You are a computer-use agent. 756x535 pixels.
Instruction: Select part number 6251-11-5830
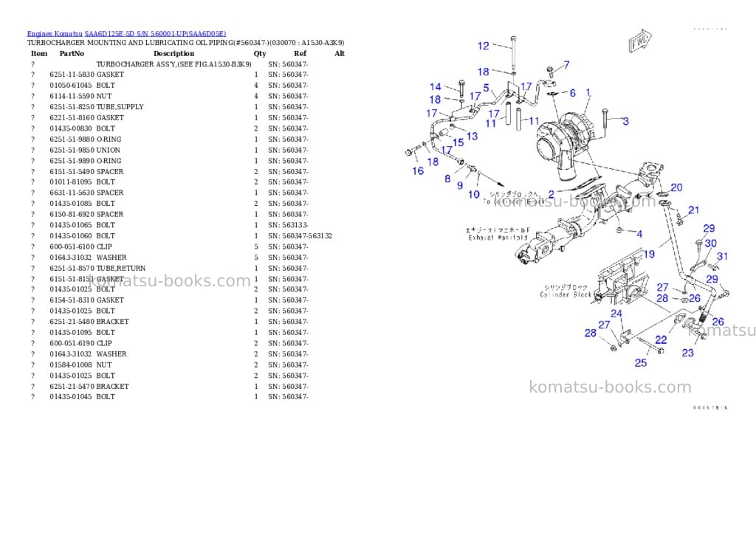[x=72, y=75]
